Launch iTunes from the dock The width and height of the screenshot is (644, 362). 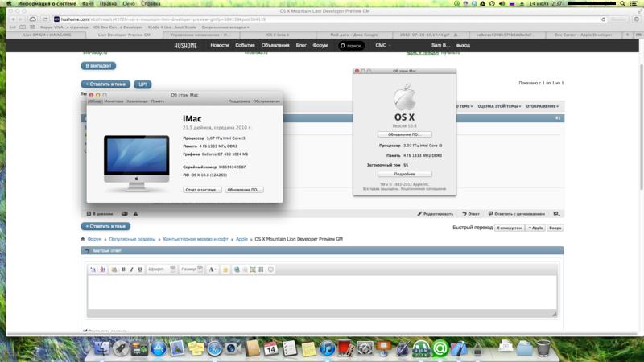coord(327,349)
